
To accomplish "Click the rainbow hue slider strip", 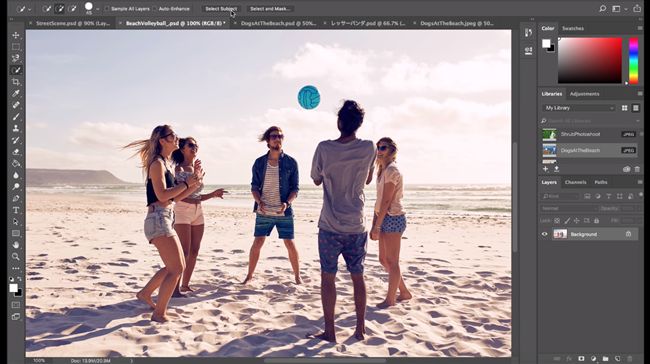I will (633, 61).
